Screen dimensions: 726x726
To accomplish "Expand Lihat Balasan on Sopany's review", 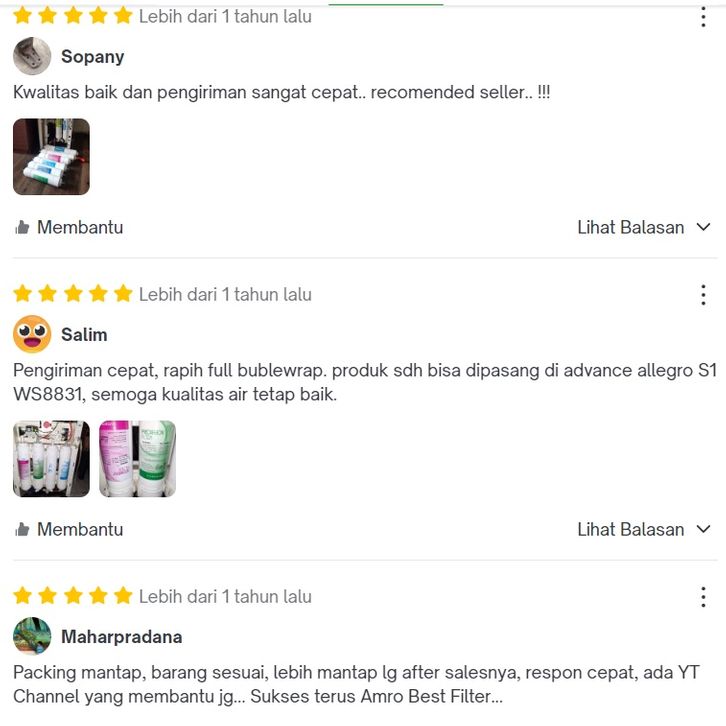I will point(644,227).
